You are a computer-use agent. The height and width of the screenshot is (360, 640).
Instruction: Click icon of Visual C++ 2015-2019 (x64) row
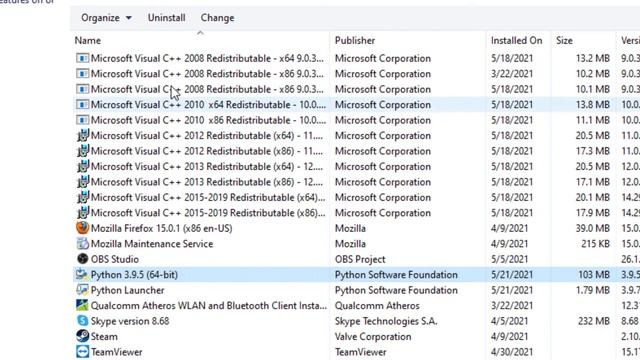pos(83,198)
